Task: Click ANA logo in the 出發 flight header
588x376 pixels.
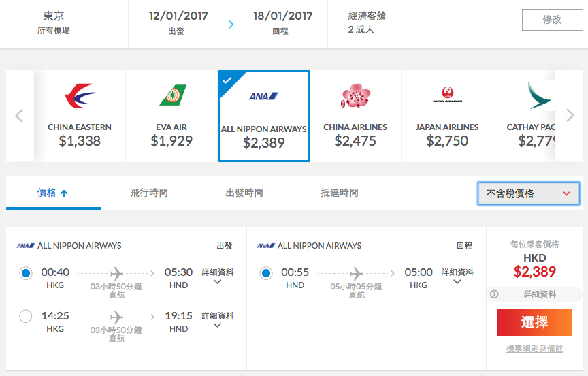Action: tap(26, 246)
